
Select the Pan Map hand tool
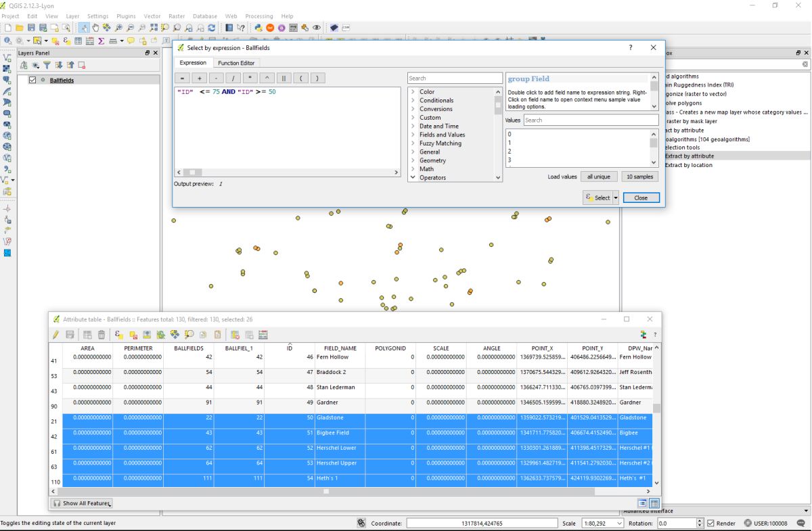pyautogui.click(x=95, y=28)
